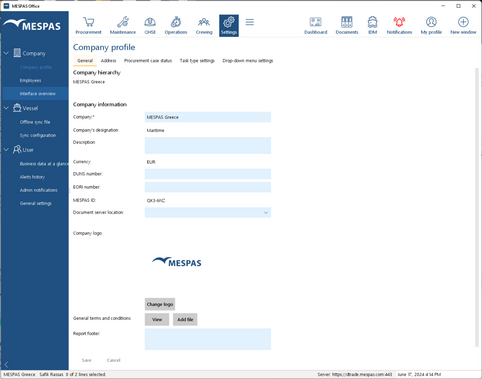Click the Description text field
The width and height of the screenshot is (482, 379).
[x=208, y=146]
